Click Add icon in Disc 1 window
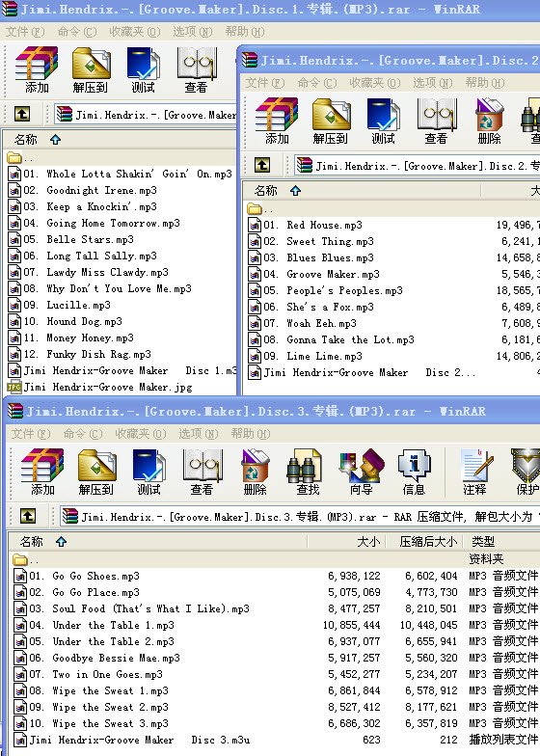The height and width of the screenshot is (756, 540). pyautogui.click(x=37, y=69)
